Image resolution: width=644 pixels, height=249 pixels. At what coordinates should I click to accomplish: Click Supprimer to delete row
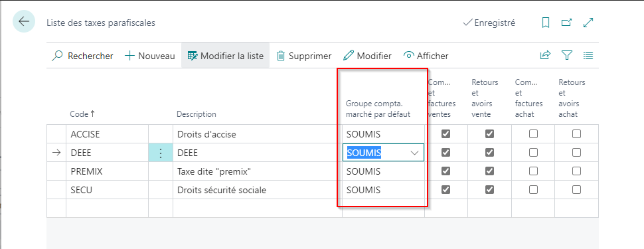[304, 56]
